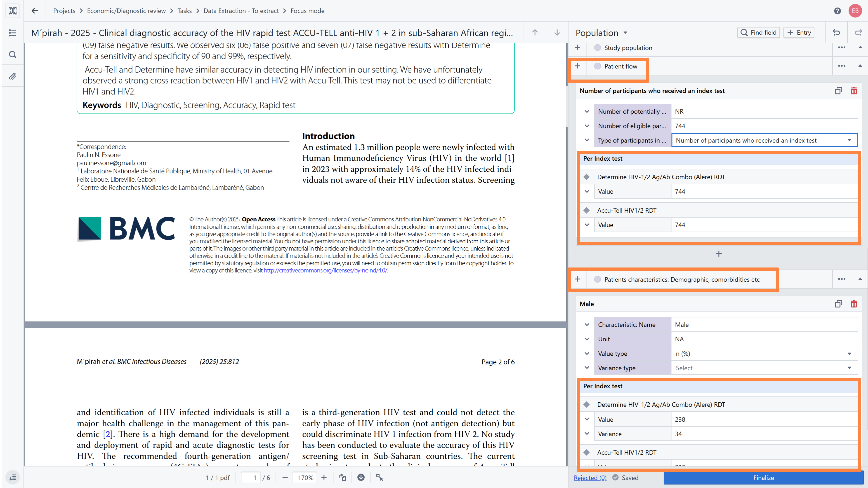Open the attachments paperclip icon

(12, 76)
